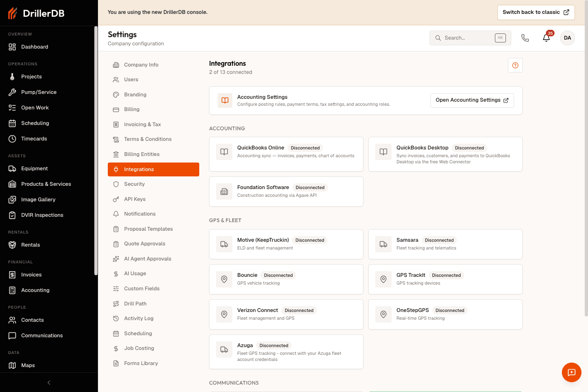Click the Equipment truck icon
Image resolution: width=588 pixels, height=392 pixels.
tap(12, 169)
